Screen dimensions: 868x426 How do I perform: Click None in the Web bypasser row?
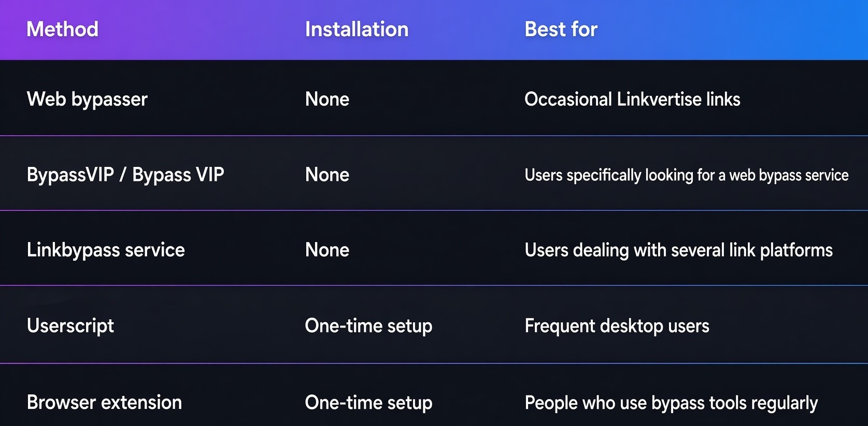click(x=327, y=99)
